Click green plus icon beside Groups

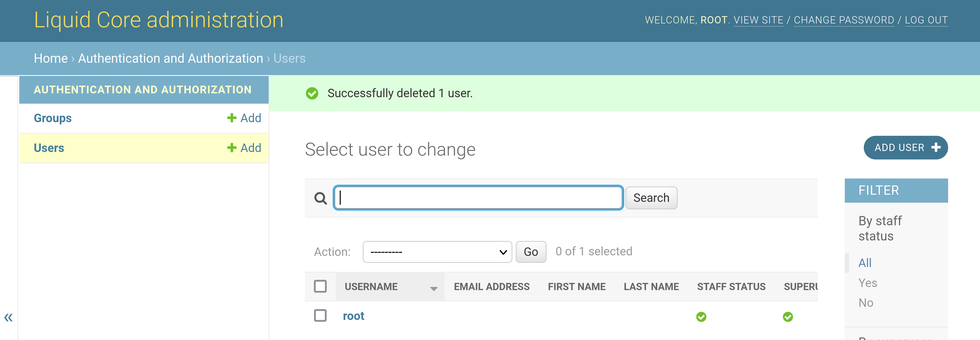(x=232, y=118)
